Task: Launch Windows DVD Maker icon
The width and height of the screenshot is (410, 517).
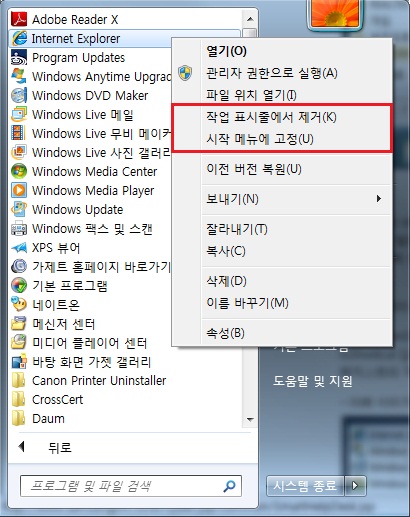Action: coord(19,96)
